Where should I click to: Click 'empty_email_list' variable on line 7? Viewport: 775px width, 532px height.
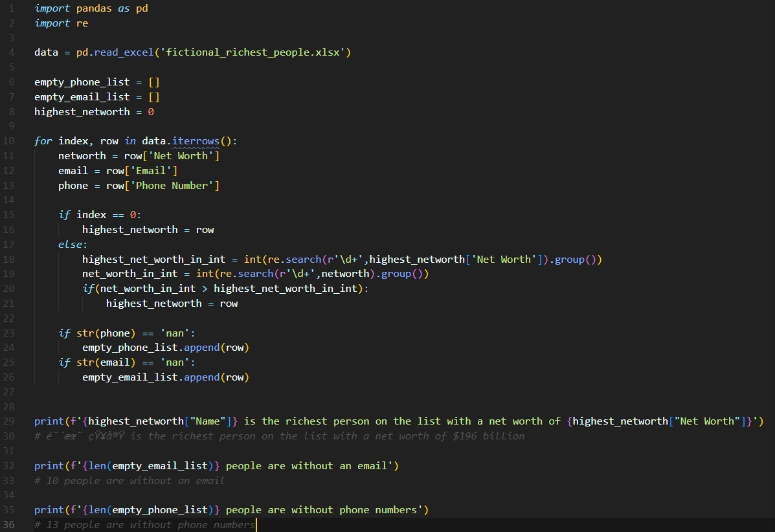pos(82,97)
